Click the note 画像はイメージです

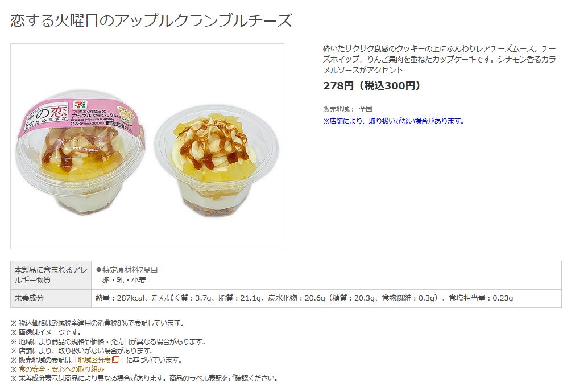(x=45, y=332)
